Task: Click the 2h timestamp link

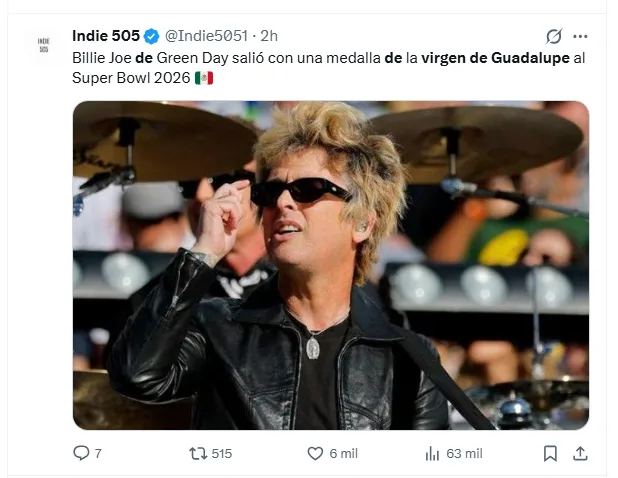Action: click(x=269, y=36)
